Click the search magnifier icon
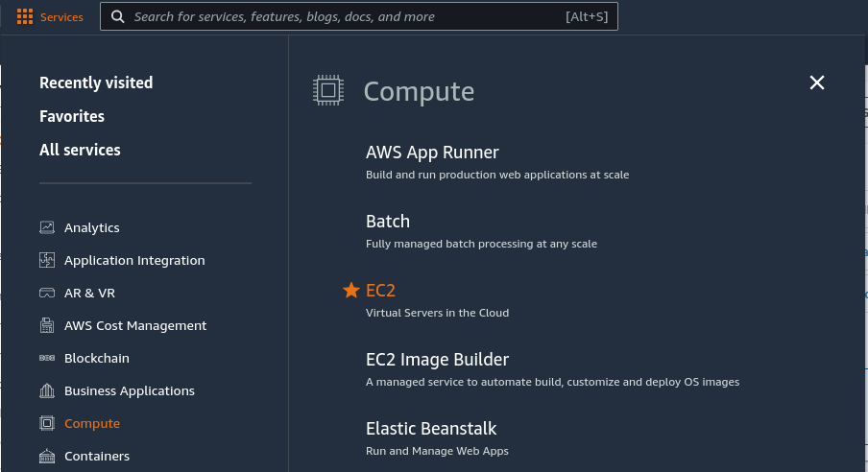This screenshot has width=868, height=472. tap(117, 16)
